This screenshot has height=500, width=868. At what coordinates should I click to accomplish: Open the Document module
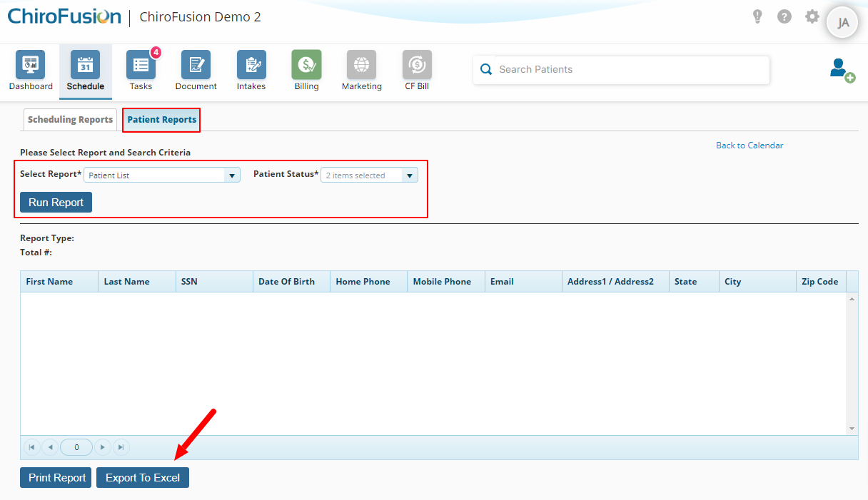[196, 70]
